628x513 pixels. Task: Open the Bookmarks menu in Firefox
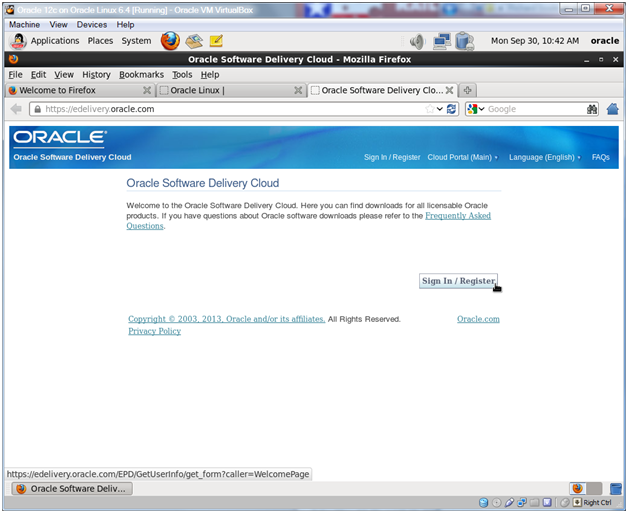[141, 74]
